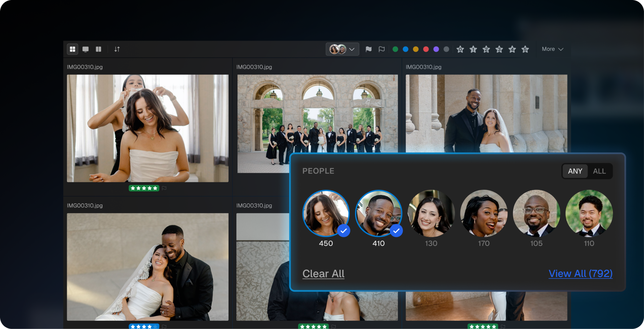Filter by the blue color label

406,49
